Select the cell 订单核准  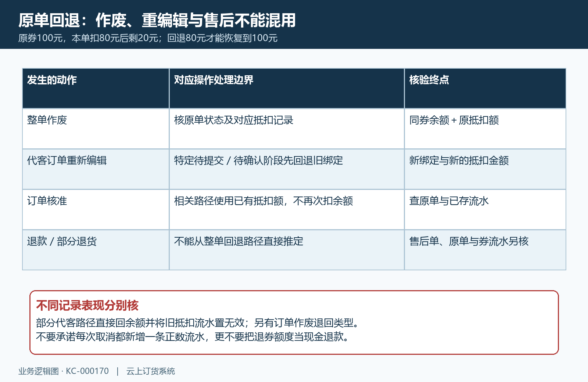96,209
